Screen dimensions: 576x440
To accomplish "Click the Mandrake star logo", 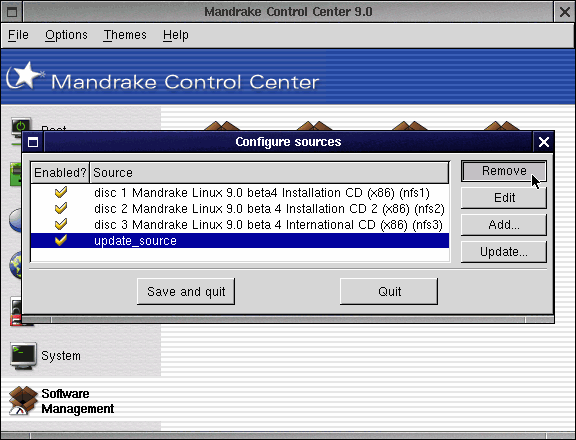I will pyautogui.click(x=25, y=76).
